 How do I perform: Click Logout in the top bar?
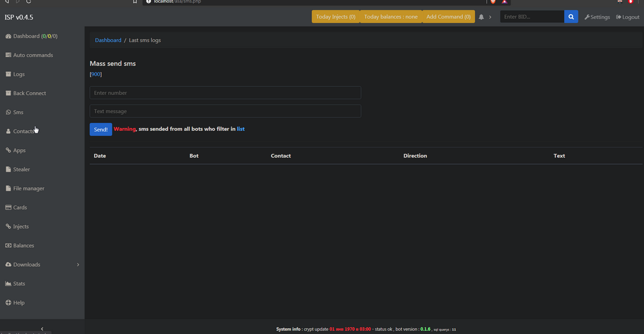(627, 17)
